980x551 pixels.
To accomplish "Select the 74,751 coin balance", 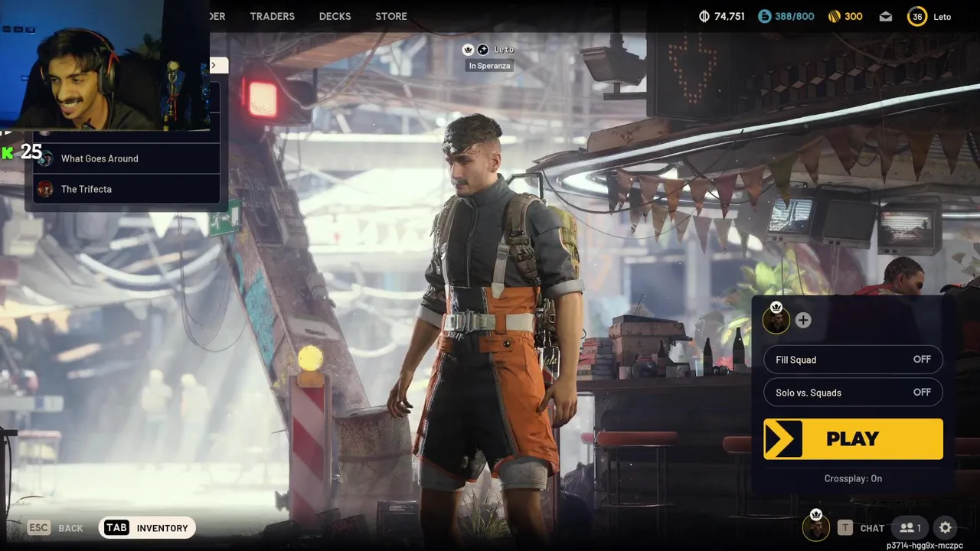I will (729, 16).
